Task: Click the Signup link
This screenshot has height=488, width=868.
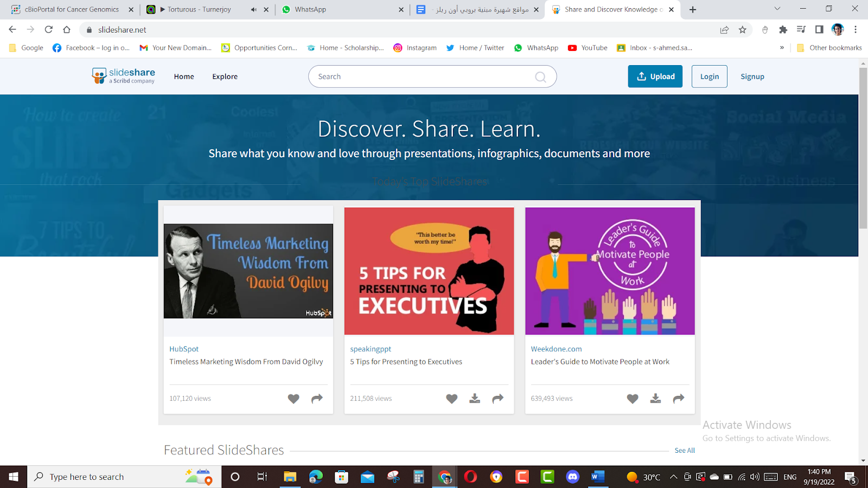Action: [752, 76]
